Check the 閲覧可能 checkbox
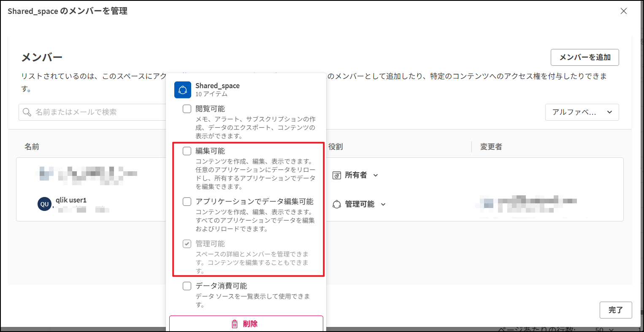 coord(187,109)
